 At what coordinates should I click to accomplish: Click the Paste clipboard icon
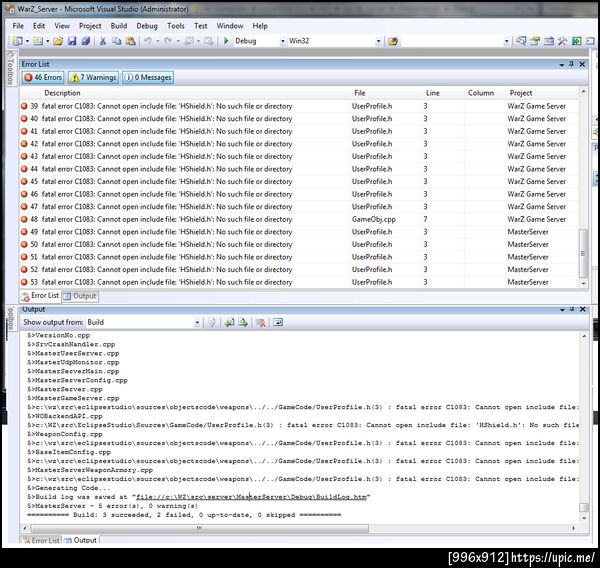click(130, 41)
